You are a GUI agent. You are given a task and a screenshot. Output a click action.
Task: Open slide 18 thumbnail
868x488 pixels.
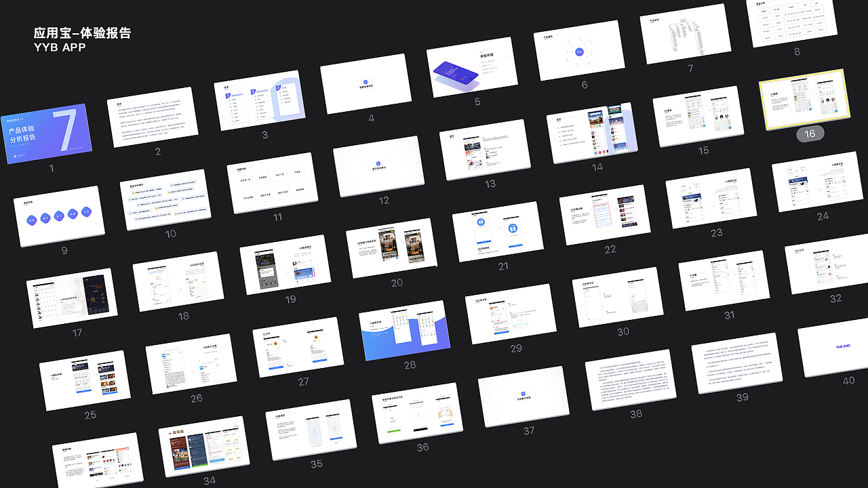click(x=178, y=282)
